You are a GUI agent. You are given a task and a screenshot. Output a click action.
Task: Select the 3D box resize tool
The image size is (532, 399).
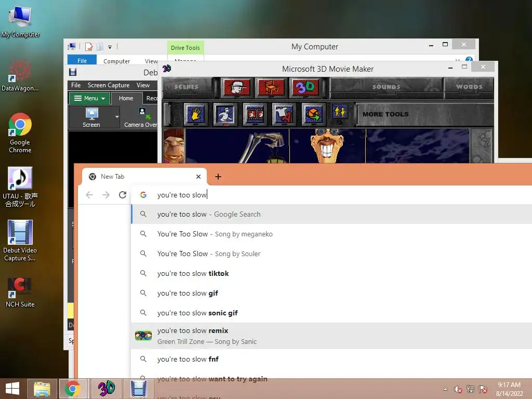click(x=313, y=114)
